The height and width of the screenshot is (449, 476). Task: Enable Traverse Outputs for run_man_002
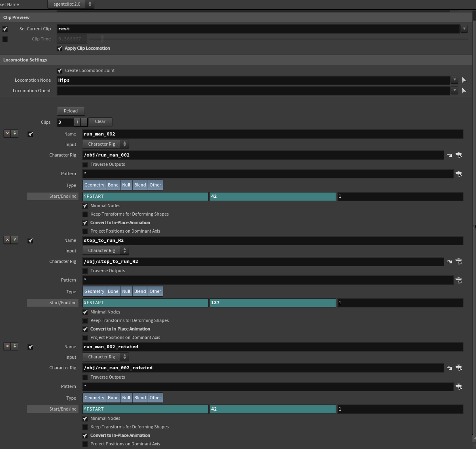click(85, 165)
